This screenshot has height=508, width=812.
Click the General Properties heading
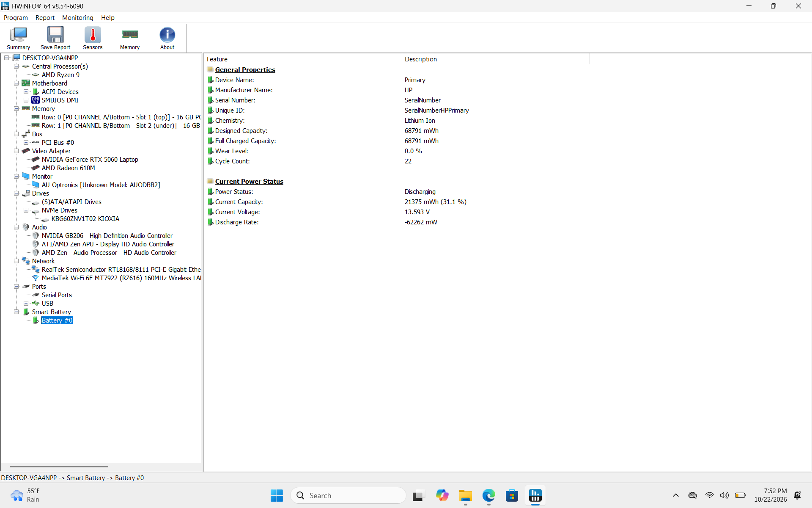pyautogui.click(x=245, y=70)
